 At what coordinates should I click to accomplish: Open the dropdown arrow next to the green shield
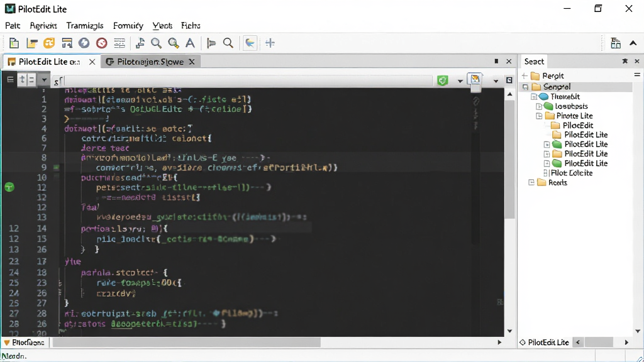pyautogui.click(x=460, y=81)
